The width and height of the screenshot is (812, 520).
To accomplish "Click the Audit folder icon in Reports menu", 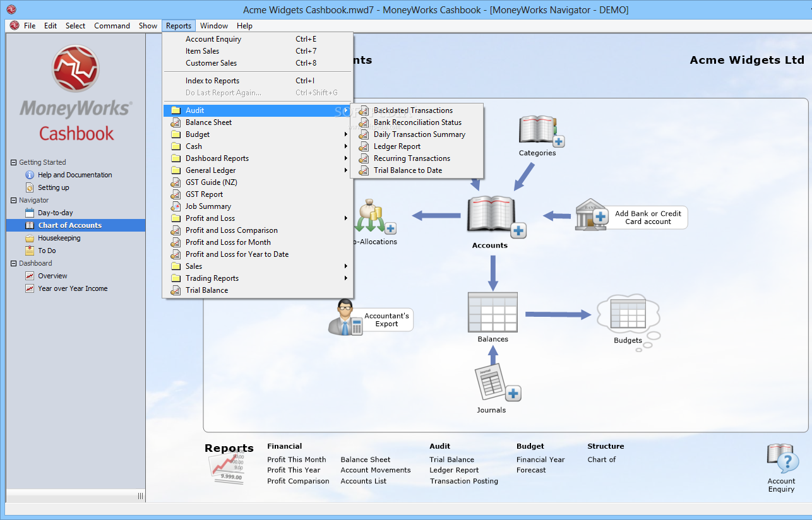I will click(x=176, y=110).
